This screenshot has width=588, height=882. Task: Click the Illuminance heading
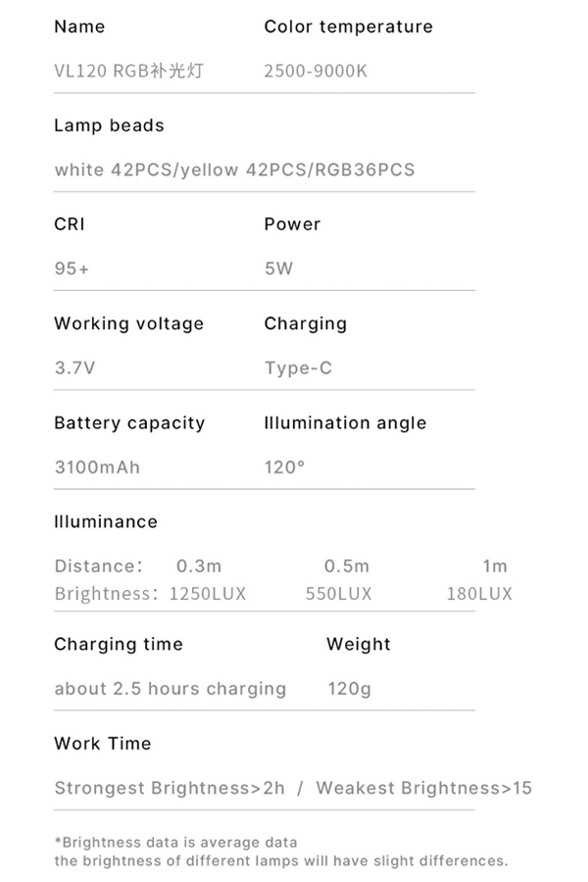point(106,522)
